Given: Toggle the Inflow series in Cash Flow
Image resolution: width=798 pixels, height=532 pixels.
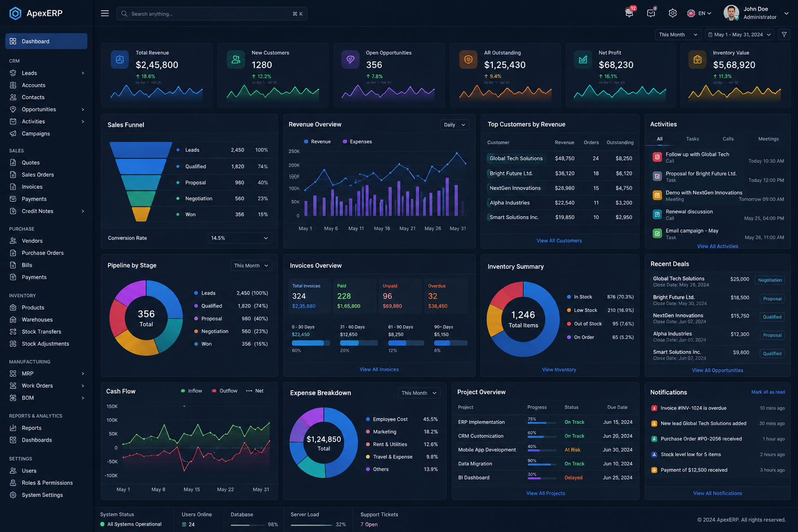Looking at the screenshot, I should click(192, 391).
